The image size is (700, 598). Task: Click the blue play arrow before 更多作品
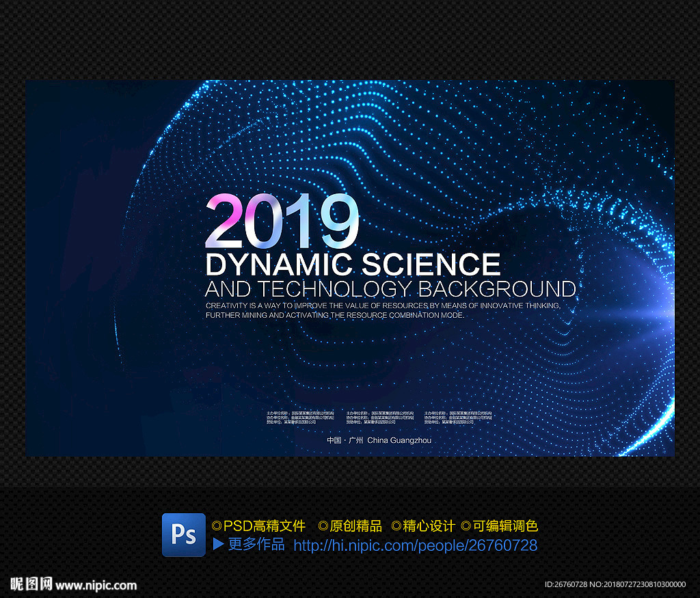point(218,544)
